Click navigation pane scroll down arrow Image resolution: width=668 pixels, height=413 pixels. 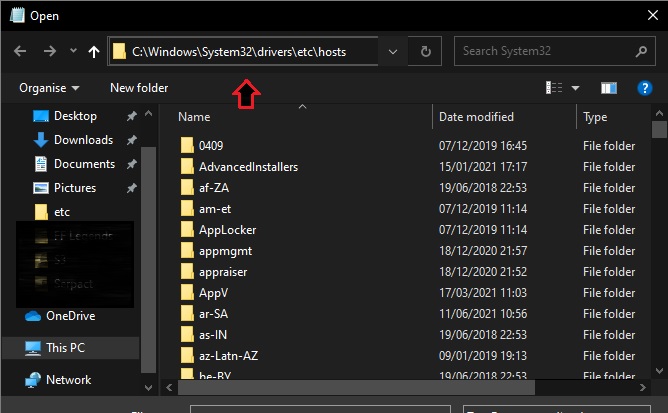point(148,387)
